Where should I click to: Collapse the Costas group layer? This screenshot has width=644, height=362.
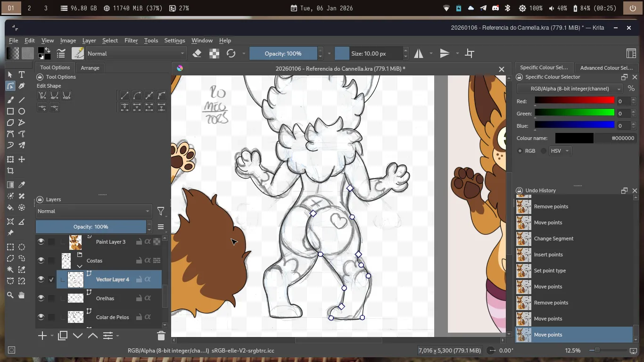point(80,266)
